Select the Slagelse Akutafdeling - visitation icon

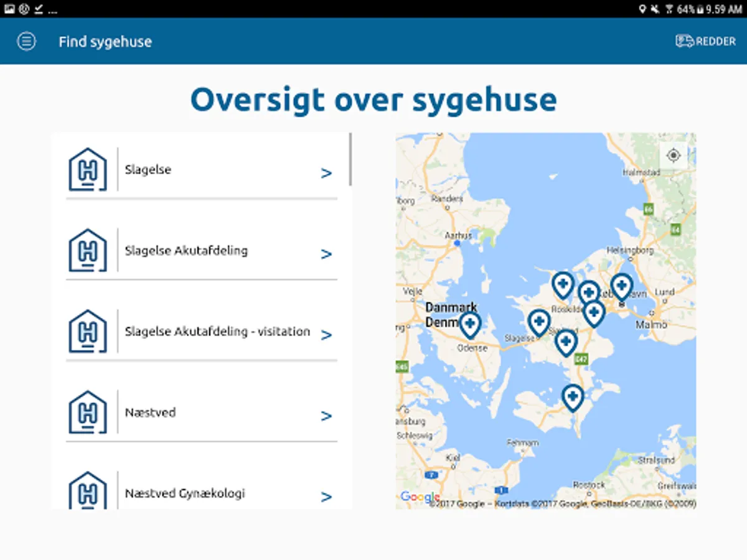[x=88, y=331]
